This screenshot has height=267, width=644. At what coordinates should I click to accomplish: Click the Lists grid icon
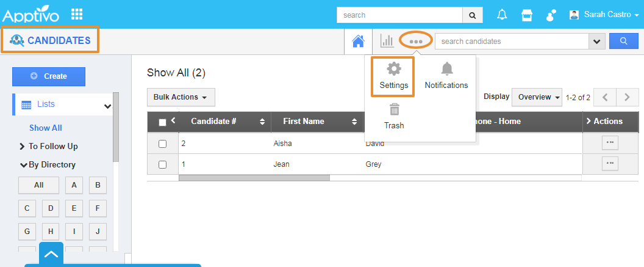pyautogui.click(x=26, y=105)
